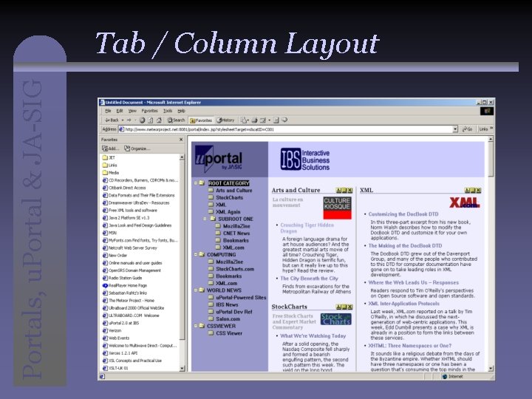
Task: Click the Discuss toolbar icon
Action: click(x=276, y=120)
